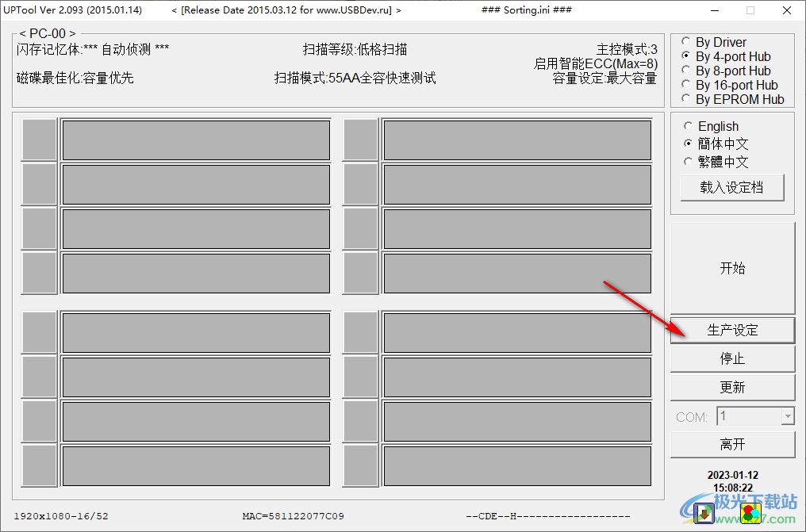
Task: Click the 载入设定档 button
Action: (x=732, y=187)
